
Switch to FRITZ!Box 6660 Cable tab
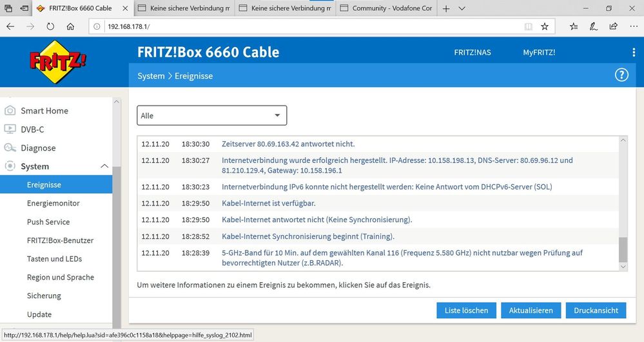click(x=82, y=8)
